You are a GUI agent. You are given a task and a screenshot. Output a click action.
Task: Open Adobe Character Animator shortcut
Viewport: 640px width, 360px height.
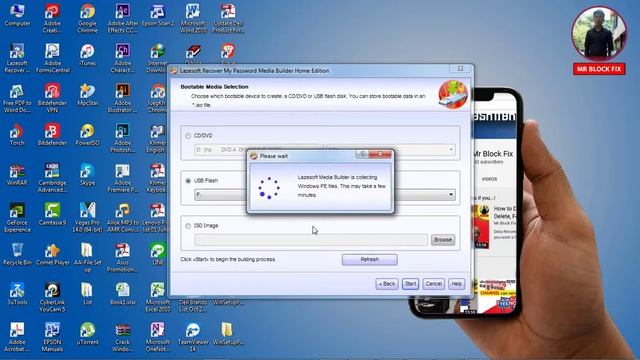coord(122,58)
